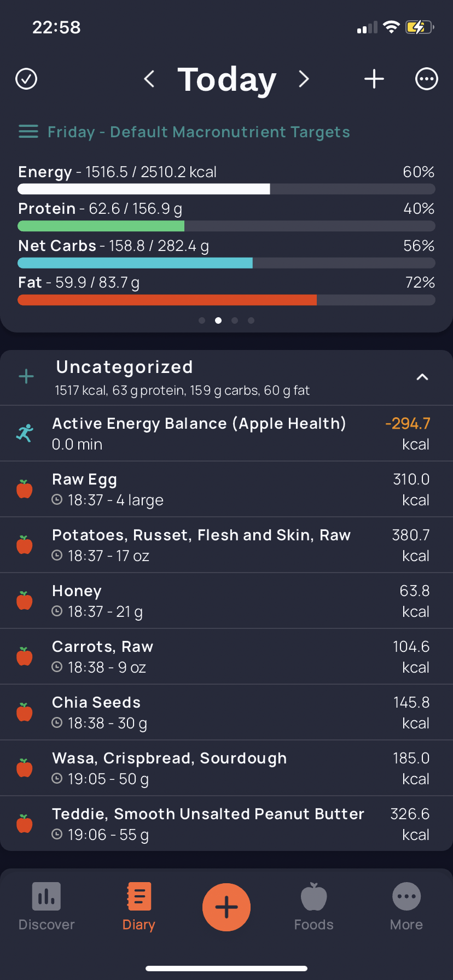This screenshot has height=980, width=453.
Task: Open Friday Default Macronutrient Targets link
Action: [x=199, y=132]
